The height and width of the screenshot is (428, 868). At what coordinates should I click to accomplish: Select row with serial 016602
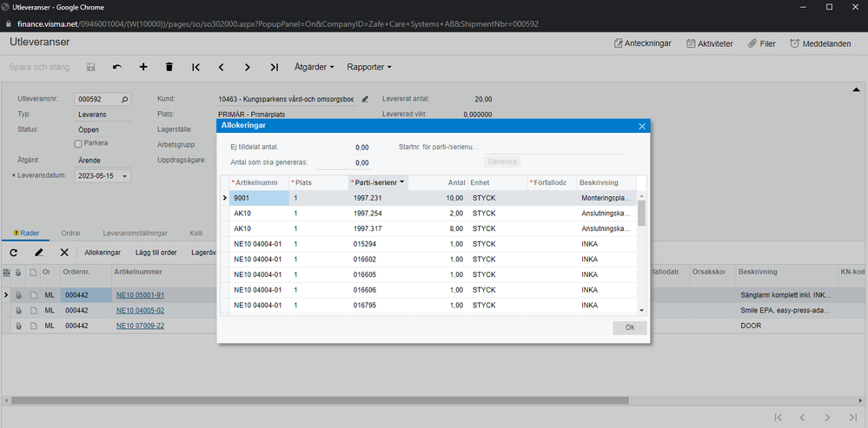point(427,260)
